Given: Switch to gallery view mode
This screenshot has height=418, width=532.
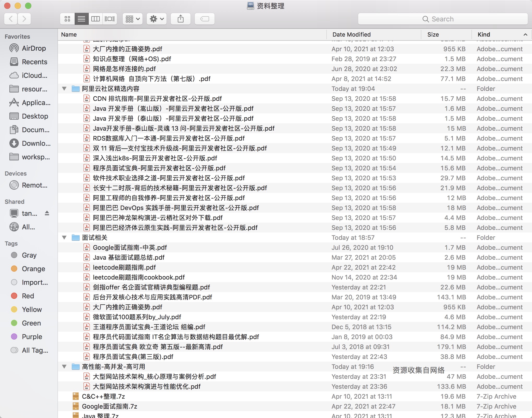Looking at the screenshot, I should pos(110,19).
